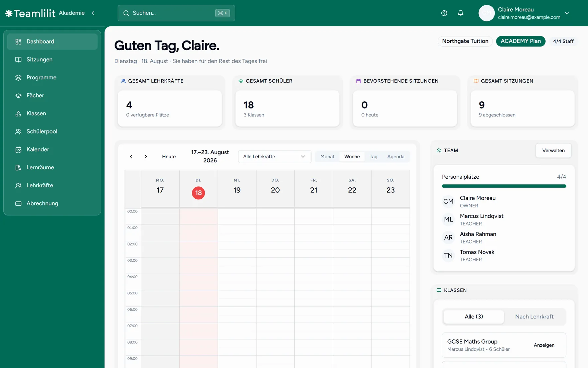Click the Abrechnung credit card icon
This screenshot has width=588, height=368.
click(x=18, y=203)
